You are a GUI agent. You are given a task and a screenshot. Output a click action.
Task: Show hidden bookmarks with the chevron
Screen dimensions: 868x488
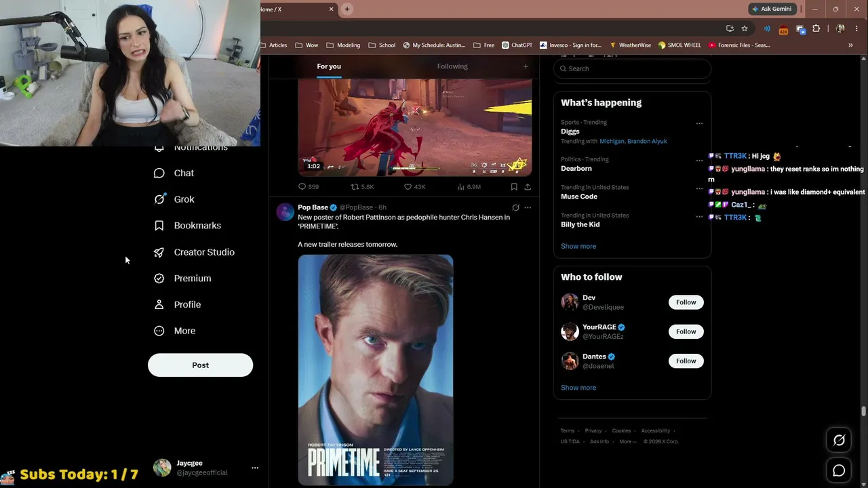coord(850,45)
